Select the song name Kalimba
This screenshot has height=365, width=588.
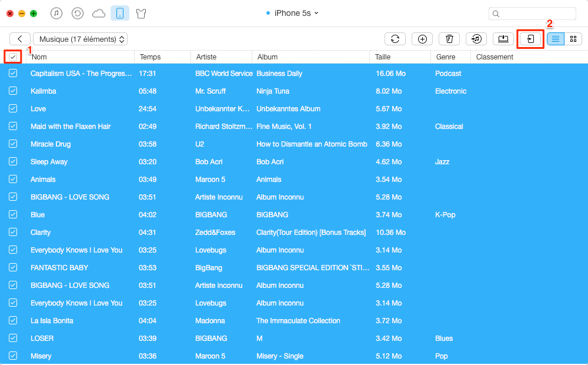click(44, 91)
